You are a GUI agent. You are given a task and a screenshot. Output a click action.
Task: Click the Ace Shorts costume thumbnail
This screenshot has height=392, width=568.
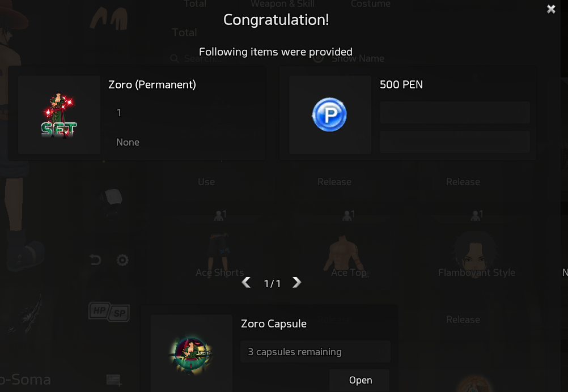click(219, 250)
